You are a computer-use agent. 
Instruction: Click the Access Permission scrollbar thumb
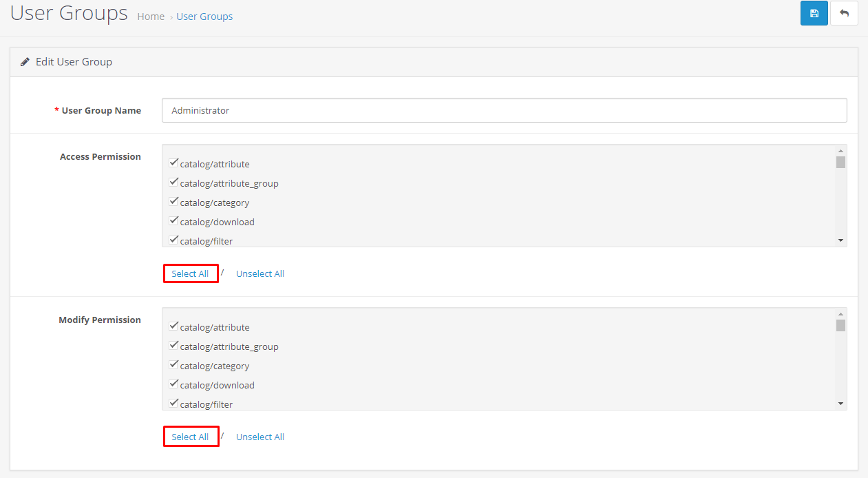(x=840, y=162)
